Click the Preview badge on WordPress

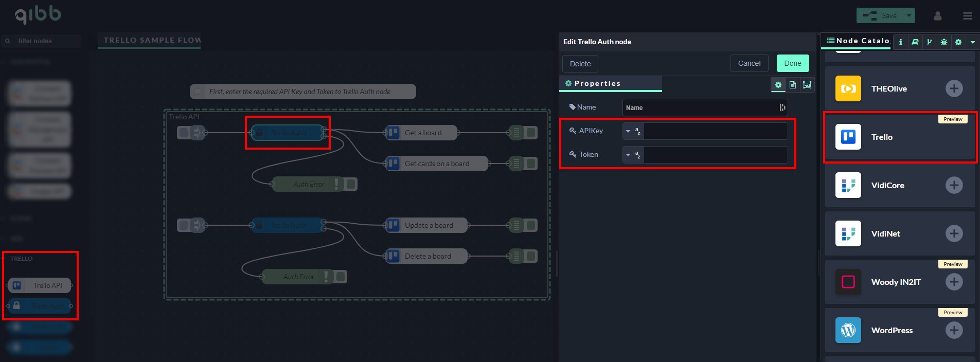953,312
